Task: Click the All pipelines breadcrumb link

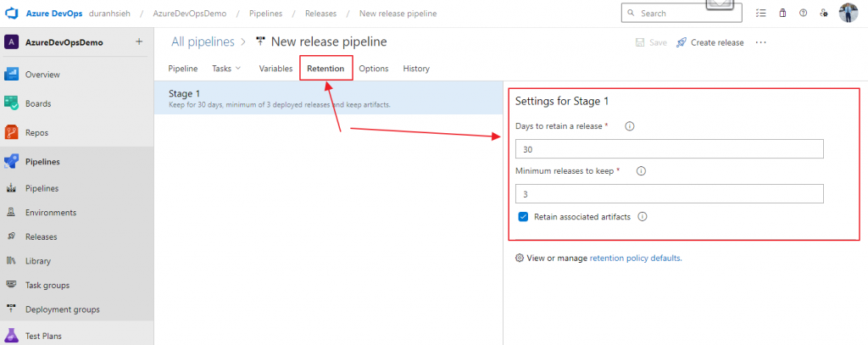Action: (x=203, y=42)
